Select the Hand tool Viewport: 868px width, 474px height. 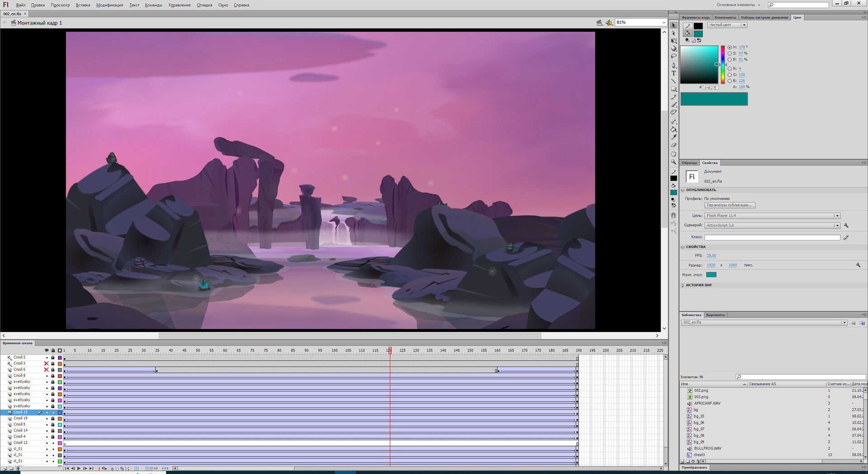[674, 154]
